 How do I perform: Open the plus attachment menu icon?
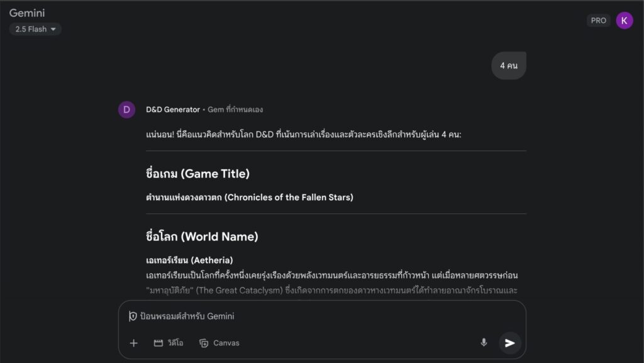[133, 343]
